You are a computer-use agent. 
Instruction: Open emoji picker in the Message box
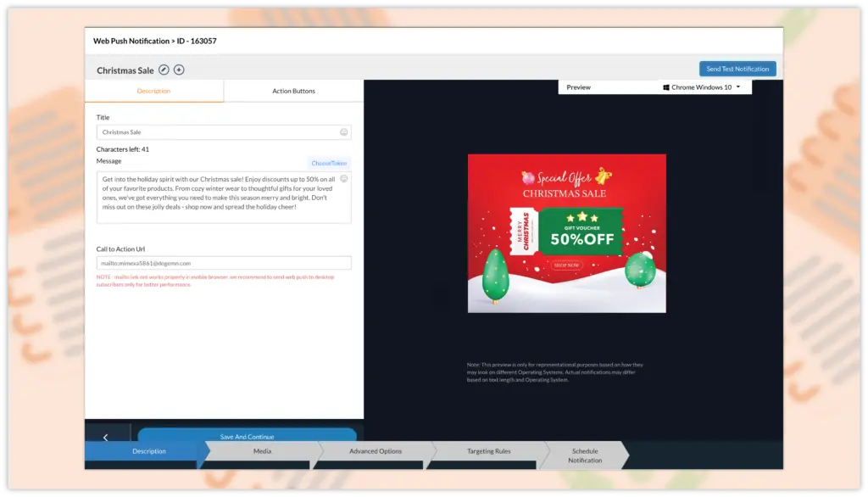click(x=343, y=179)
